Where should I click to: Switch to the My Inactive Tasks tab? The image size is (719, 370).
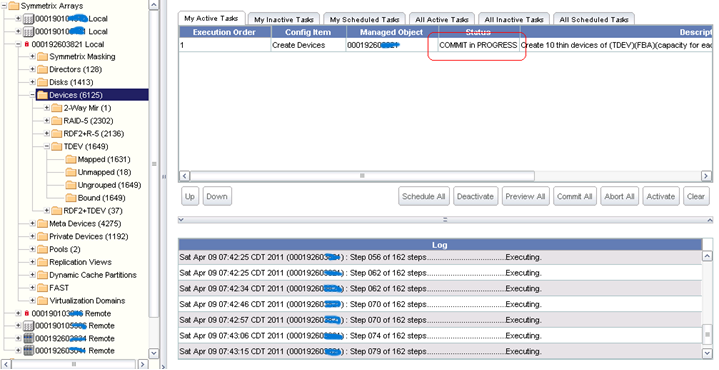(284, 19)
